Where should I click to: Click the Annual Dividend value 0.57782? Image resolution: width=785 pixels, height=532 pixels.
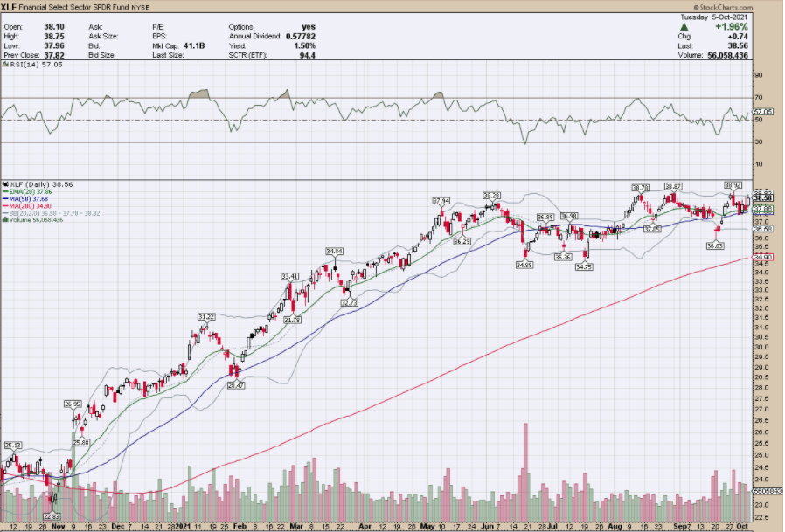tap(301, 36)
